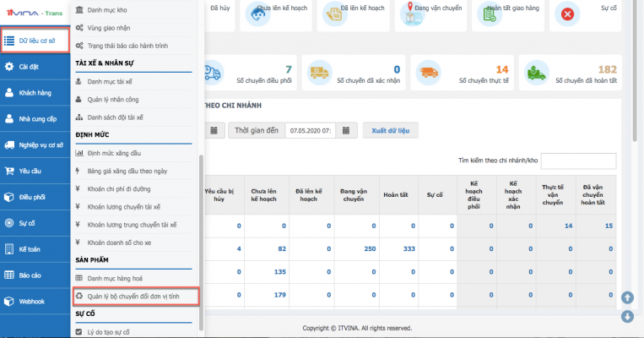This screenshot has width=644, height=338.
Task: Click the 333 Hoàn tất value link
Action: (x=408, y=248)
